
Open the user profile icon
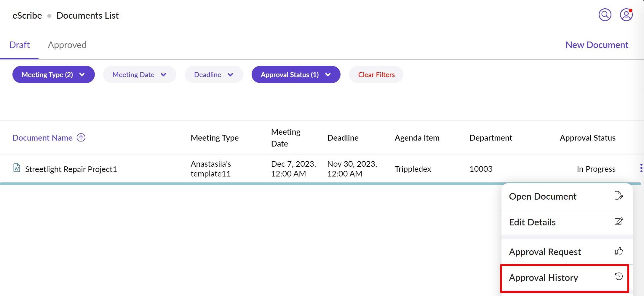tap(626, 15)
